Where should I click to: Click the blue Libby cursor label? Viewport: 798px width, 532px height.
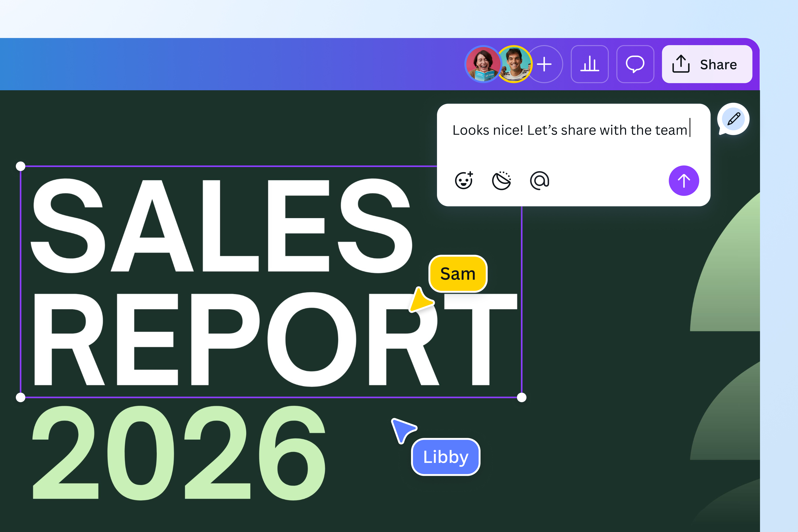446,457
